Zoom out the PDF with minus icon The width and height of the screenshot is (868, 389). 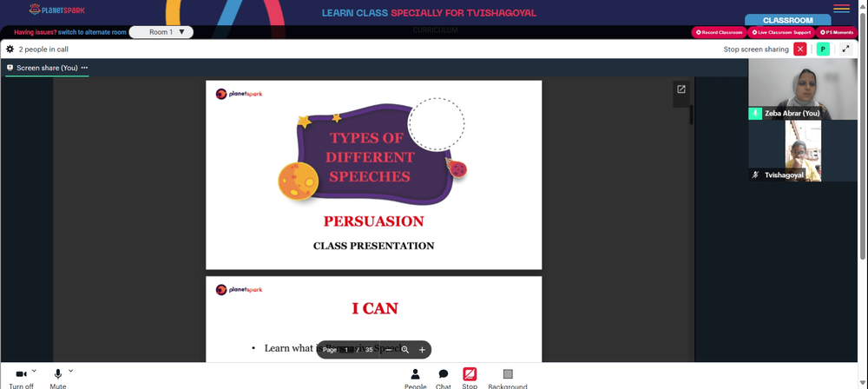tap(389, 350)
